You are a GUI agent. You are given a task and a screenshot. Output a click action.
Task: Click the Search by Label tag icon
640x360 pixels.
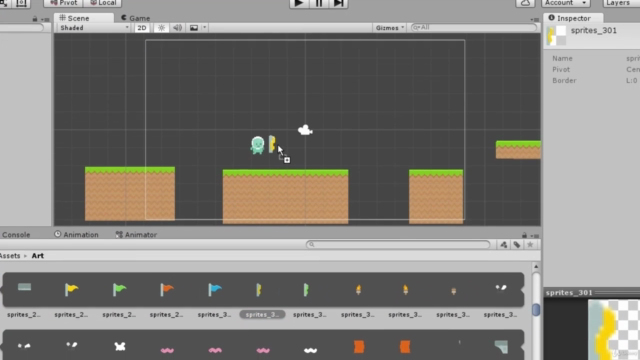click(517, 244)
